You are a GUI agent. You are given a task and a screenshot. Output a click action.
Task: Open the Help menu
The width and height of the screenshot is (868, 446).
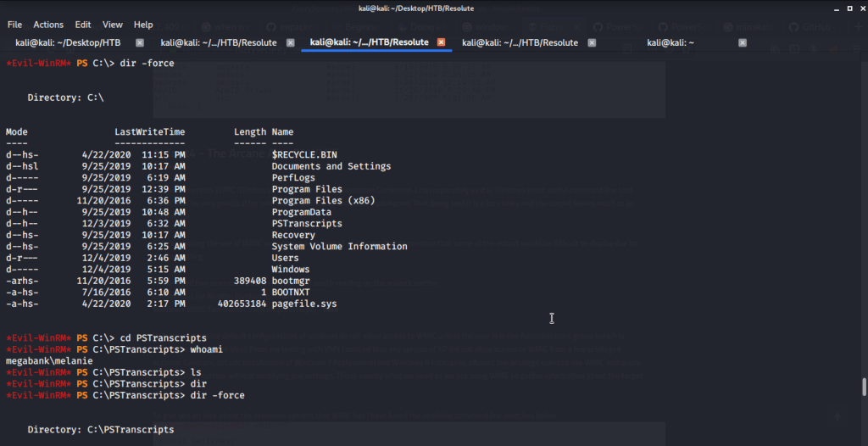pos(143,25)
